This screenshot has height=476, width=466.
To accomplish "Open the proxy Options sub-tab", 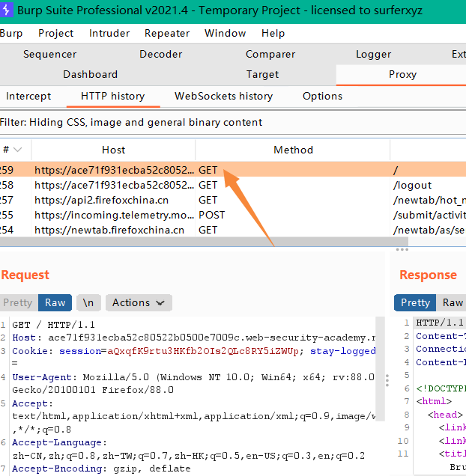I will tap(322, 97).
